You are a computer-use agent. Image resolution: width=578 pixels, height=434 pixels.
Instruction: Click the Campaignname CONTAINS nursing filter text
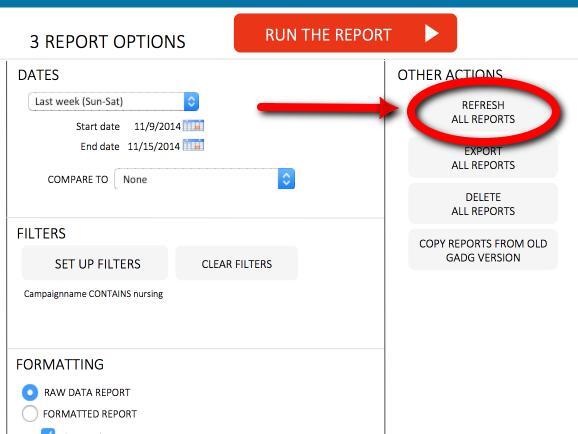93,294
